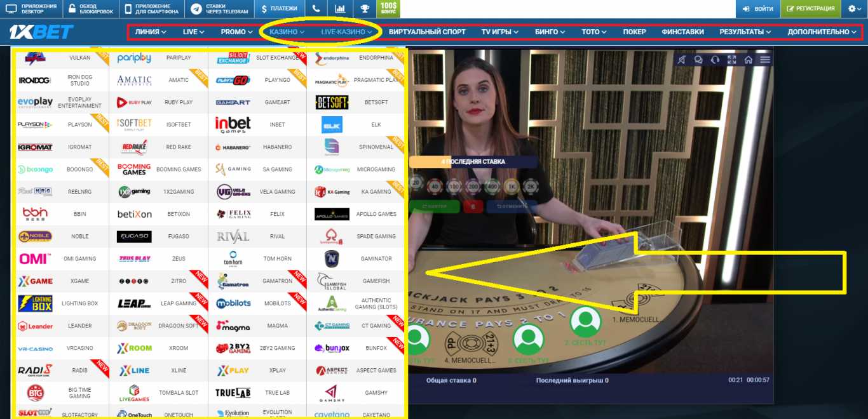Open support headset icon in the game
Viewport: 868px width, 419px height.
click(x=715, y=60)
